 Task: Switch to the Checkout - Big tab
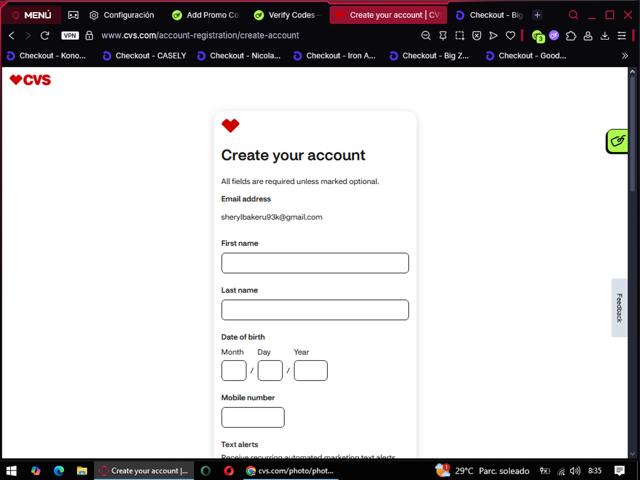click(x=489, y=15)
